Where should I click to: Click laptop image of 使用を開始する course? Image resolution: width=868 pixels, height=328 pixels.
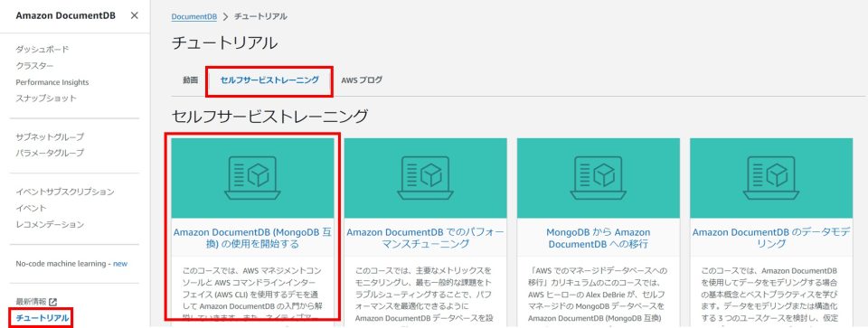coord(252,178)
